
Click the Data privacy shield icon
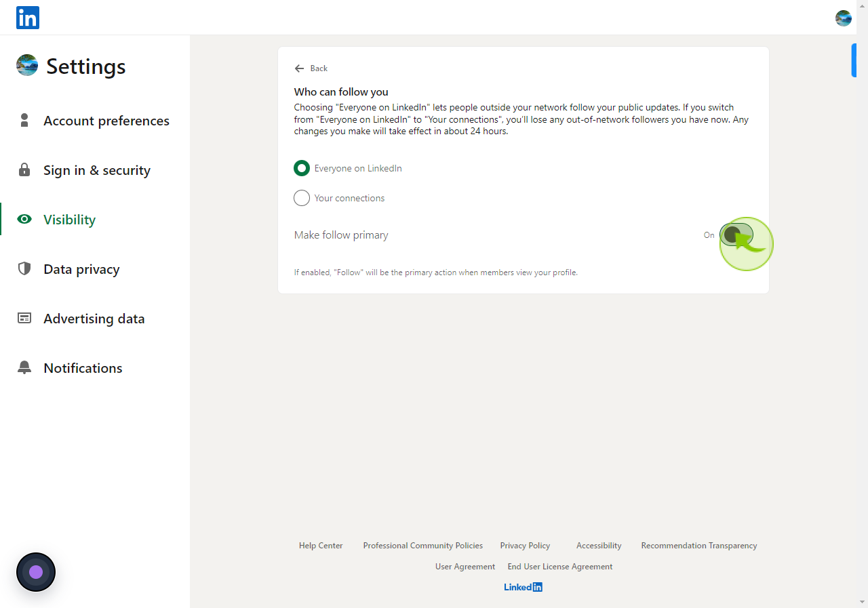click(x=24, y=268)
